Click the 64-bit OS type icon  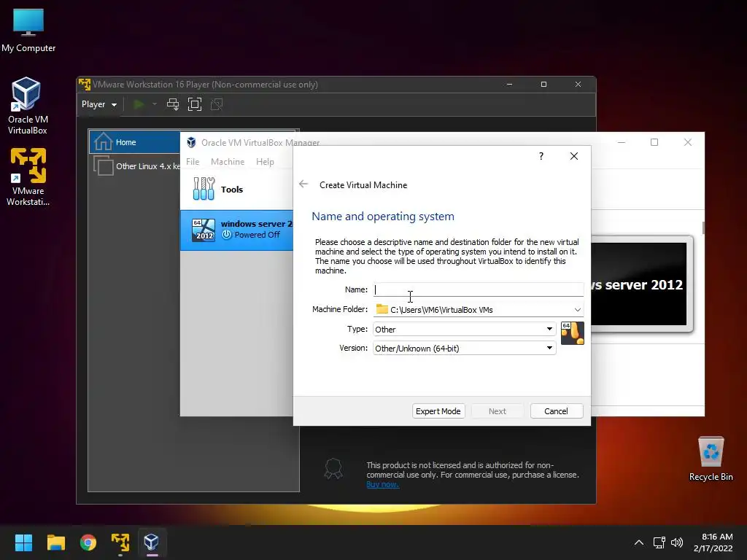coord(572,332)
